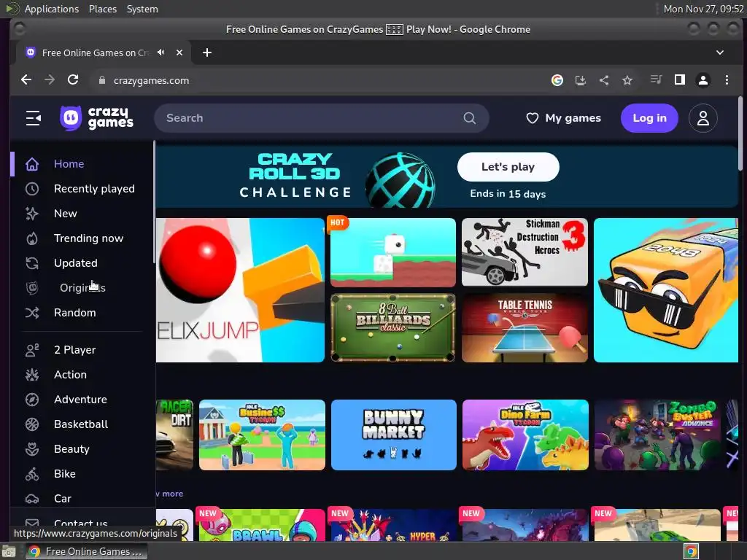Image resolution: width=747 pixels, height=560 pixels.
Task: Go to Recently played link
Action: (x=94, y=189)
